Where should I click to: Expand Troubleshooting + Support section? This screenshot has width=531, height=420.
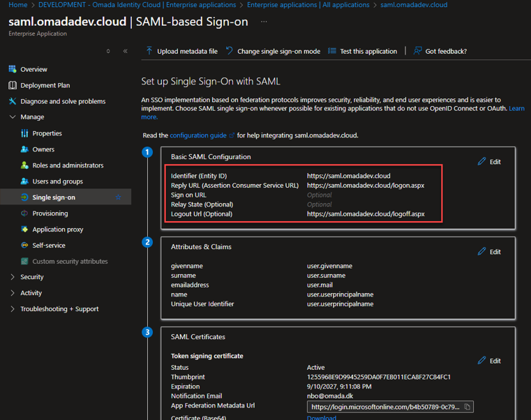pyautogui.click(x=13, y=309)
